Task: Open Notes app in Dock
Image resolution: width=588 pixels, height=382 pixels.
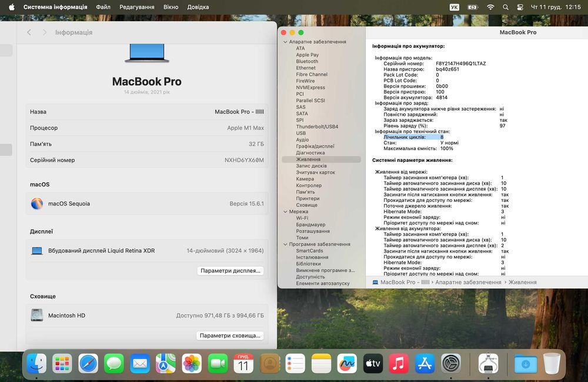Action: pos(321,363)
